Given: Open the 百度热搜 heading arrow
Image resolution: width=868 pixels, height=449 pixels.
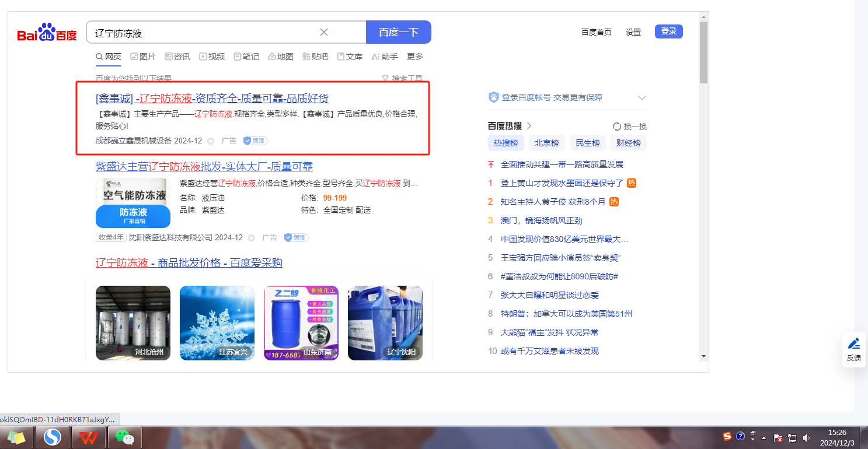Looking at the screenshot, I should click(x=529, y=126).
